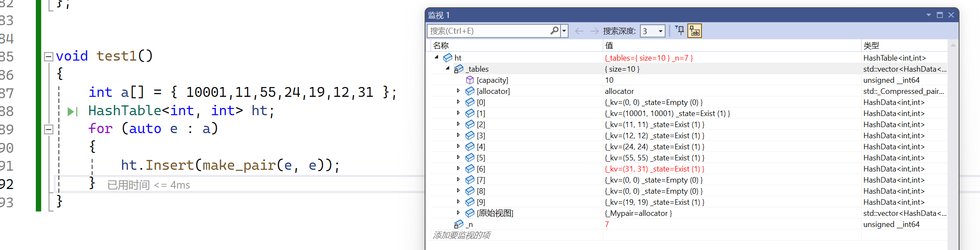Expand the [0] element node
980x250 pixels.
[458, 102]
